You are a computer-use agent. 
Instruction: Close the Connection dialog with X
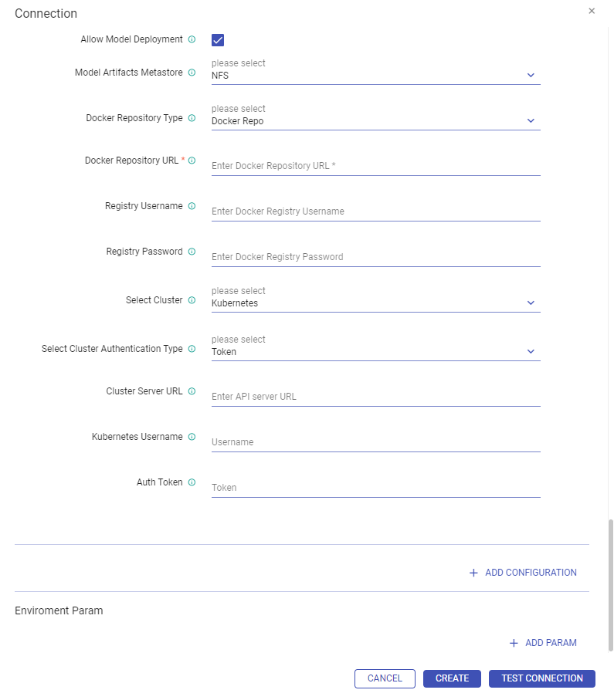tap(592, 11)
